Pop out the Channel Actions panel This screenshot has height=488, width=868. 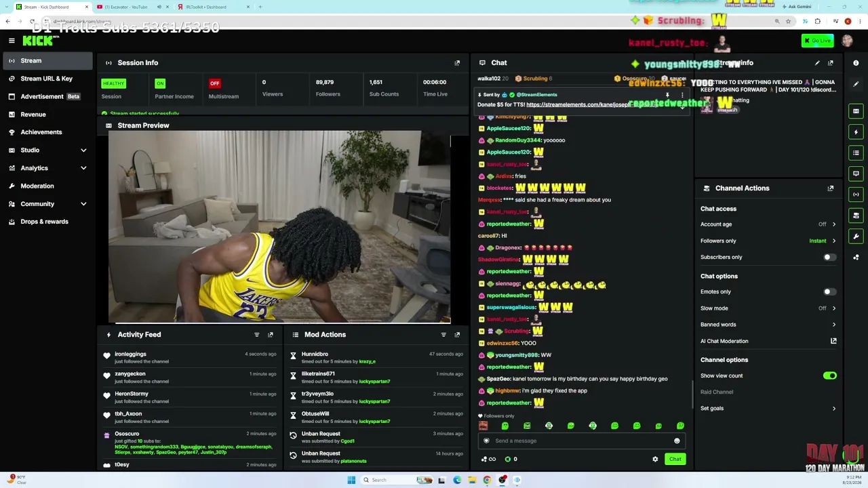point(831,188)
